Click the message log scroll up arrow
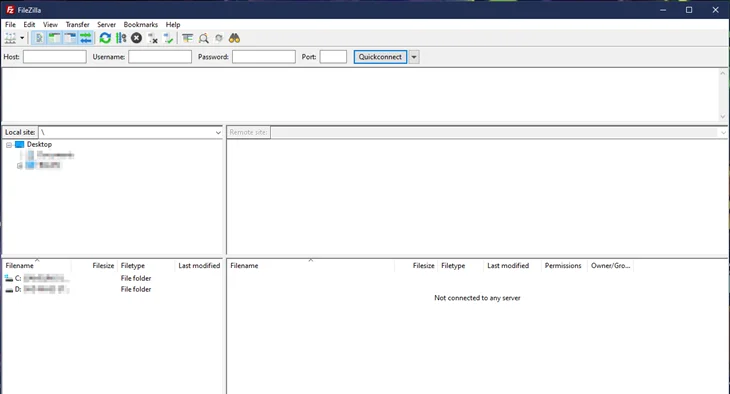 (723, 73)
